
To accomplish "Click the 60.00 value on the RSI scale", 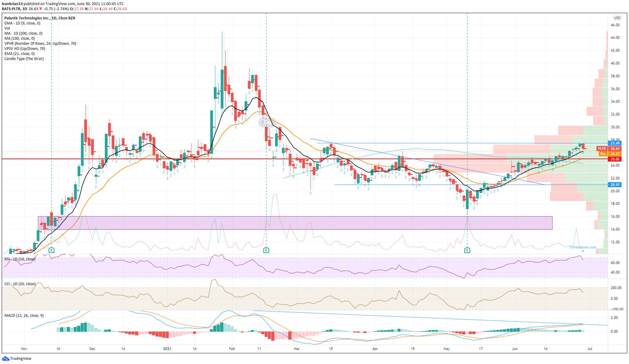I will pyautogui.click(x=615, y=263).
